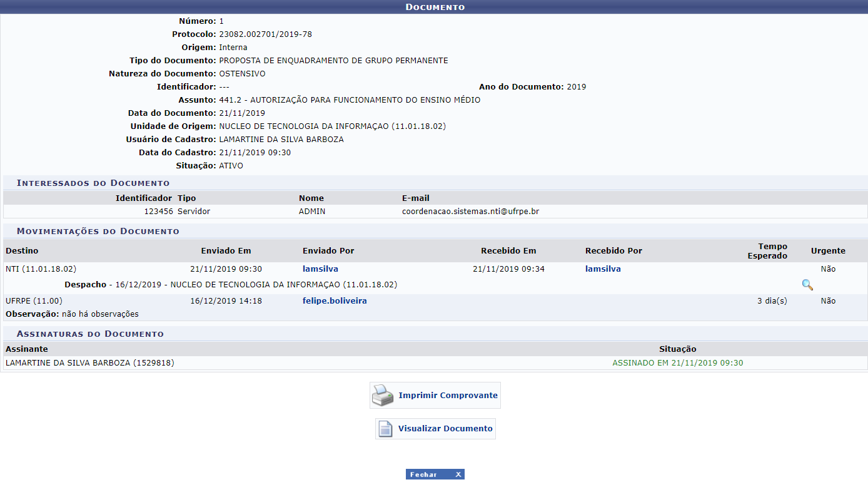Click the Documento title bar
868x487 pixels.
coord(434,7)
